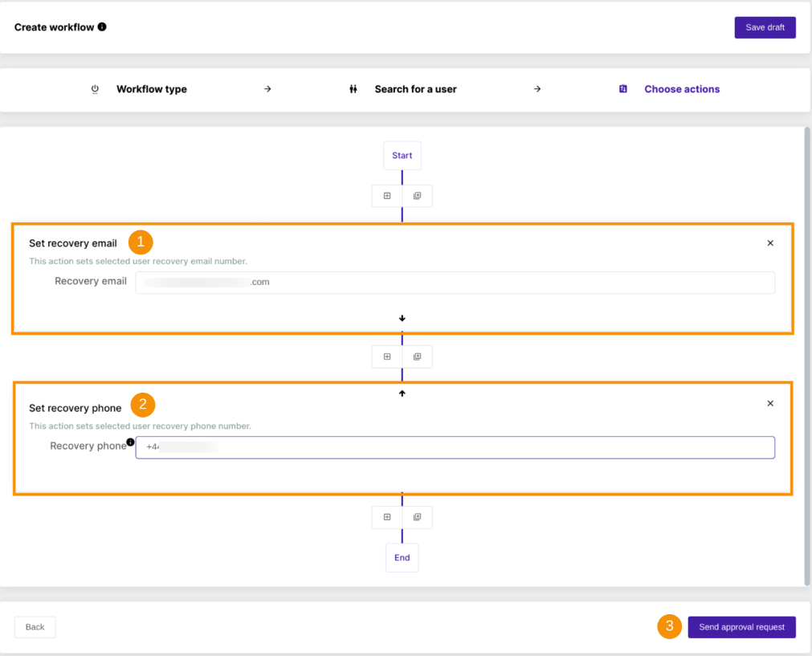Image resolution: width=812 pixels, height=656 pixels.
Task: Click the stacked add icon above End node
Action: point(417,517)
